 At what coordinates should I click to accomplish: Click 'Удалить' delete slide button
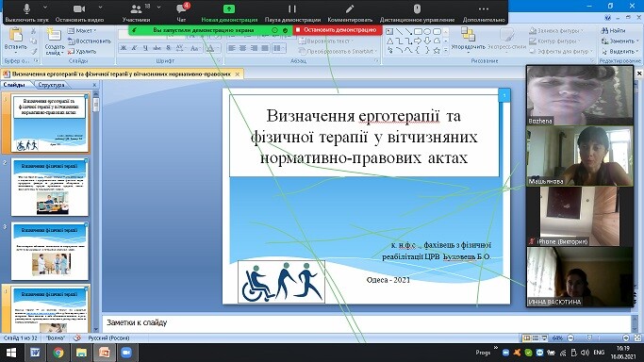click(82, 51)
